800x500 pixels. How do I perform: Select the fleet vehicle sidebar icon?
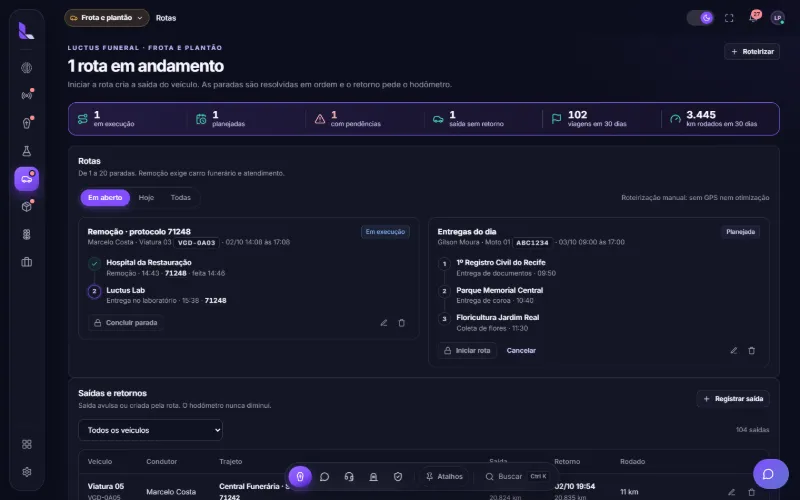[27, 179]
